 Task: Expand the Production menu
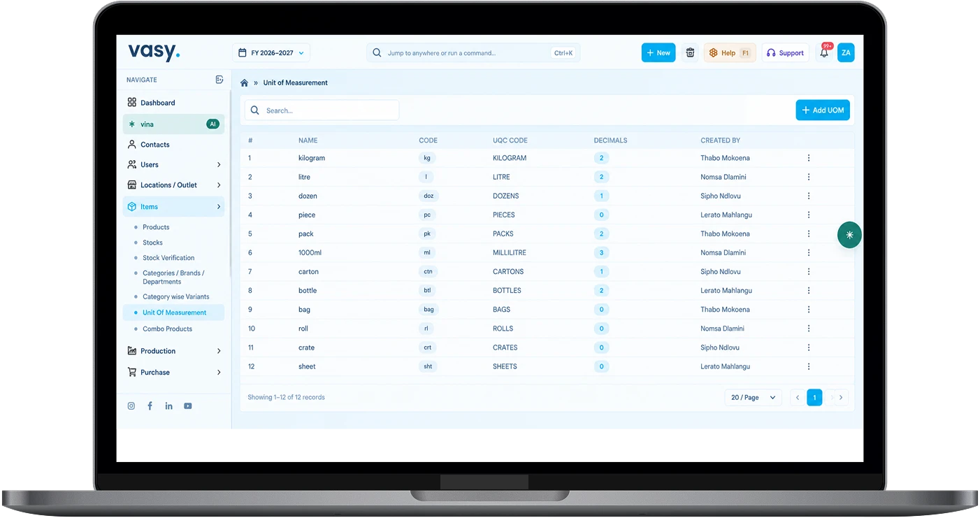[174, 351]
